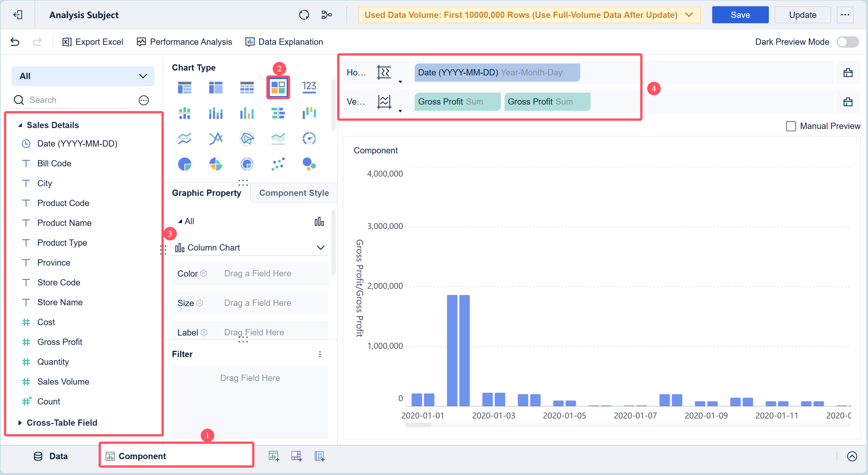Click Data Explanation

[x=284, y=42]
